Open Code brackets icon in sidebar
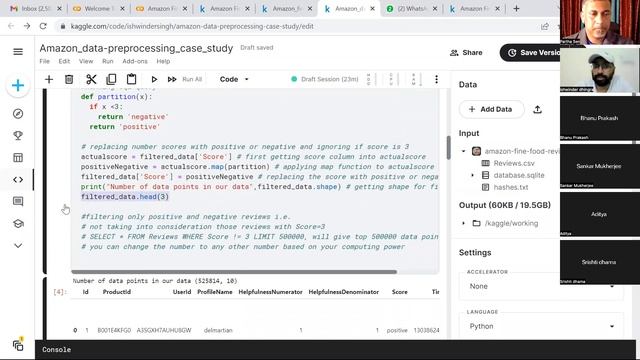The width and height of the screenshot is (640, 360). 18,180
